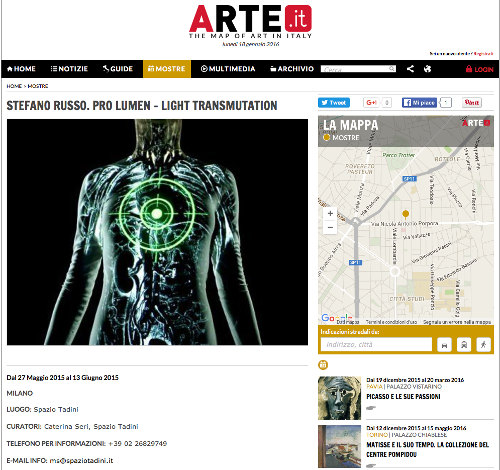Open the Login link

(479, 69)
